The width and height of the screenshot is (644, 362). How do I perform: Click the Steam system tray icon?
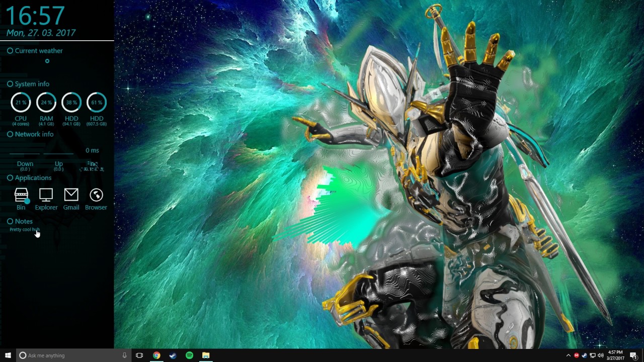coord(585,355)
